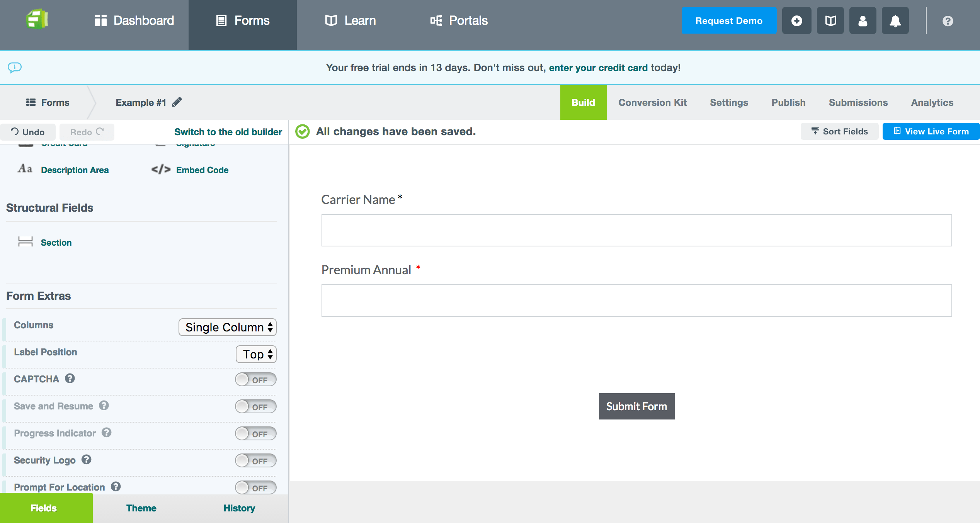Click the View Live Form button

(931, 131)
